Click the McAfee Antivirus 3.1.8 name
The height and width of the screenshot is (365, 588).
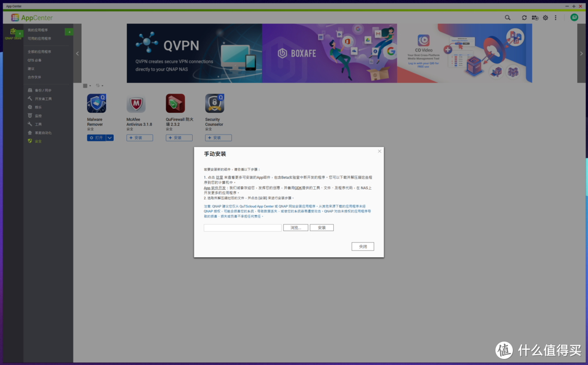pos(139,122)
